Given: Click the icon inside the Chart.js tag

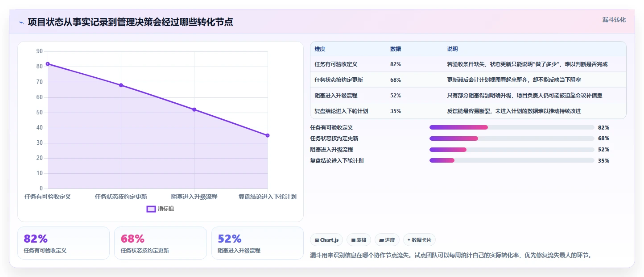Looking at the screenshot, I should pos(317,240).
